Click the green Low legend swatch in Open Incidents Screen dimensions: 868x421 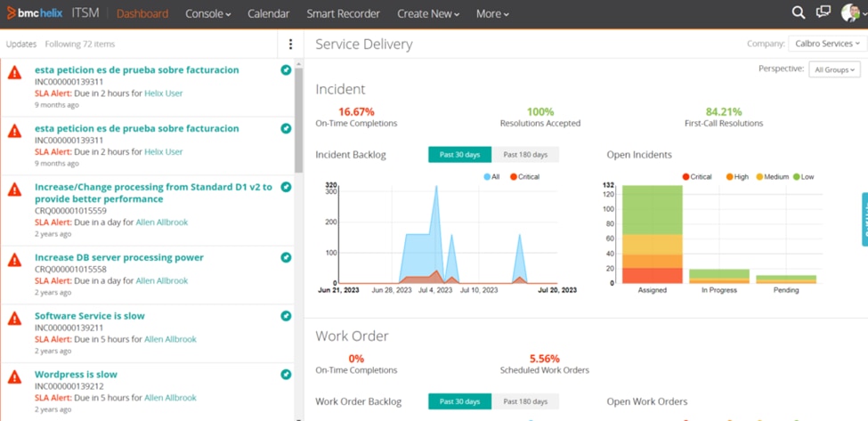(797, 177)
